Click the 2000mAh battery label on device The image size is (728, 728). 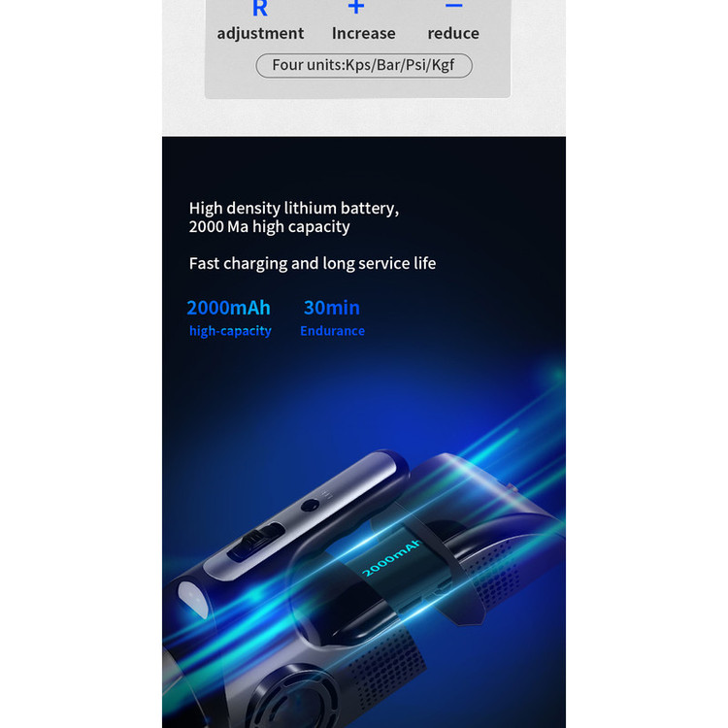[391, 557]
